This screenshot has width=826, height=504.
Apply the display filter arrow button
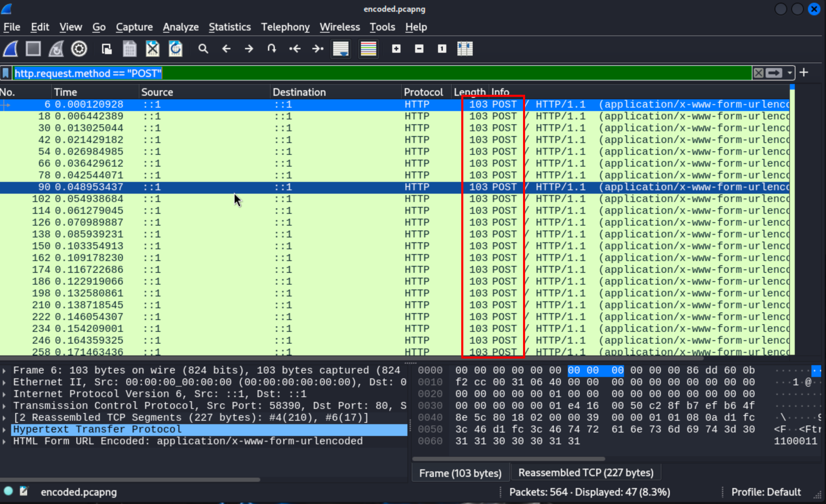pyautogui.click(x=774, y=73)
